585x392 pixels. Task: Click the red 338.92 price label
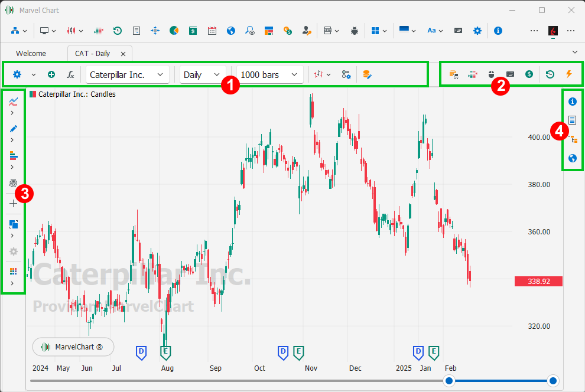[x=538, y=282]
